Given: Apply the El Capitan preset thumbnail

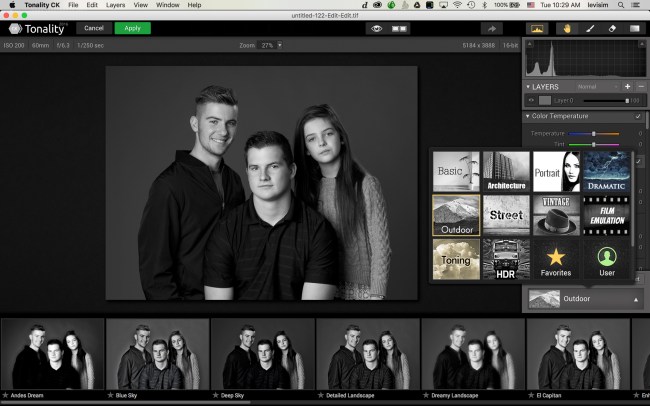Looking at the screenshot, I should click(578, 354).
